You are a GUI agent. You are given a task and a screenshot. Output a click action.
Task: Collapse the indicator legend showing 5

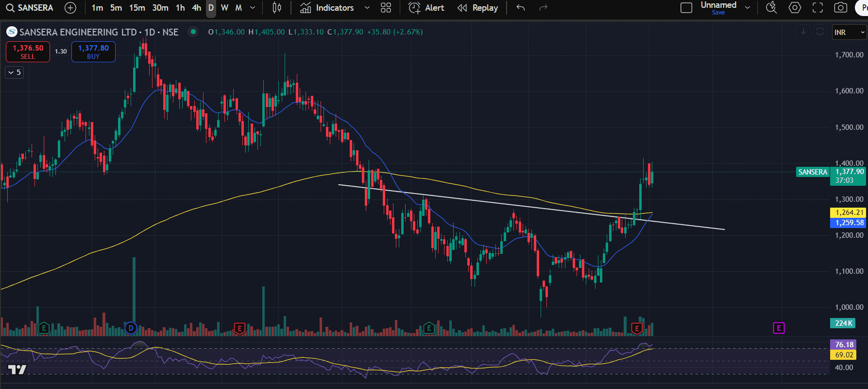[x=15, y=72]
